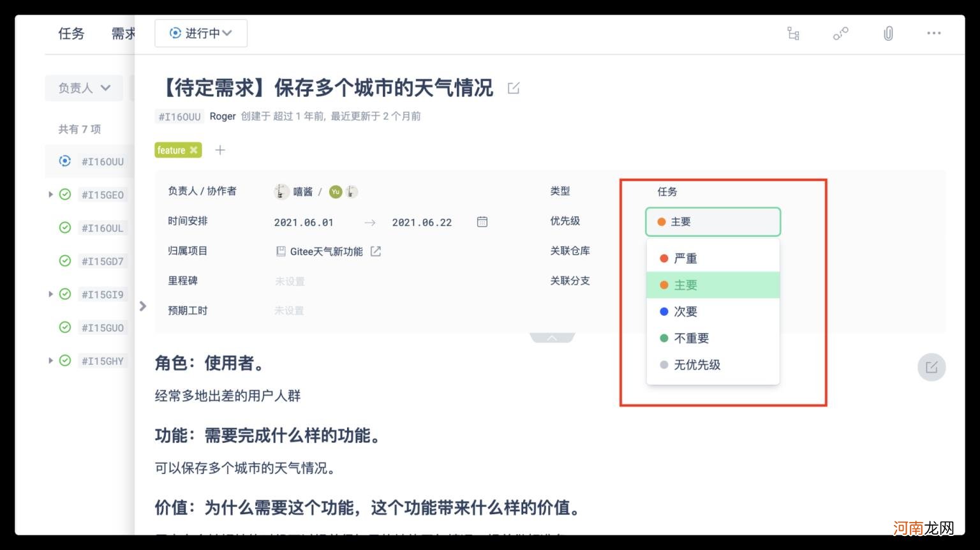Set the 预期工时 未设置 field

click(x=289, y=311)
